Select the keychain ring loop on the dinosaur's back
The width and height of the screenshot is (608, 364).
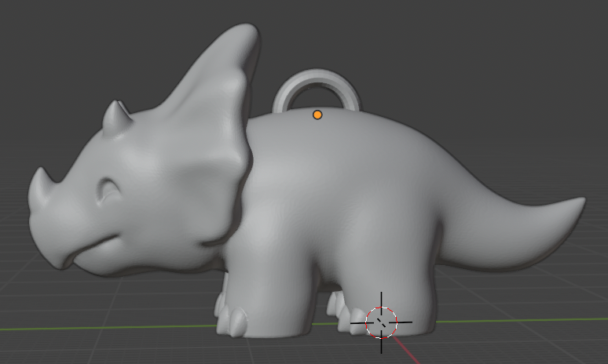point(316,91)
